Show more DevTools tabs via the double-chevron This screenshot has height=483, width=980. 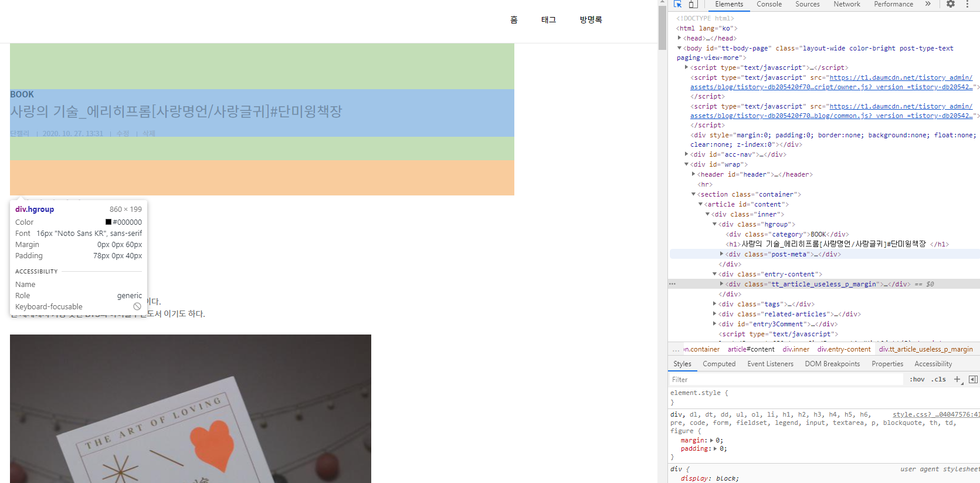[928, 4]
